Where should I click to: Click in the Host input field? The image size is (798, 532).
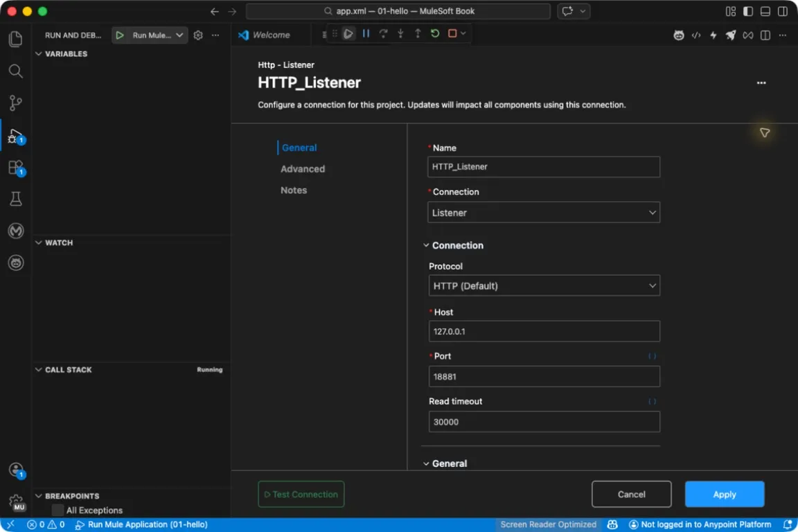pos(544,331)
